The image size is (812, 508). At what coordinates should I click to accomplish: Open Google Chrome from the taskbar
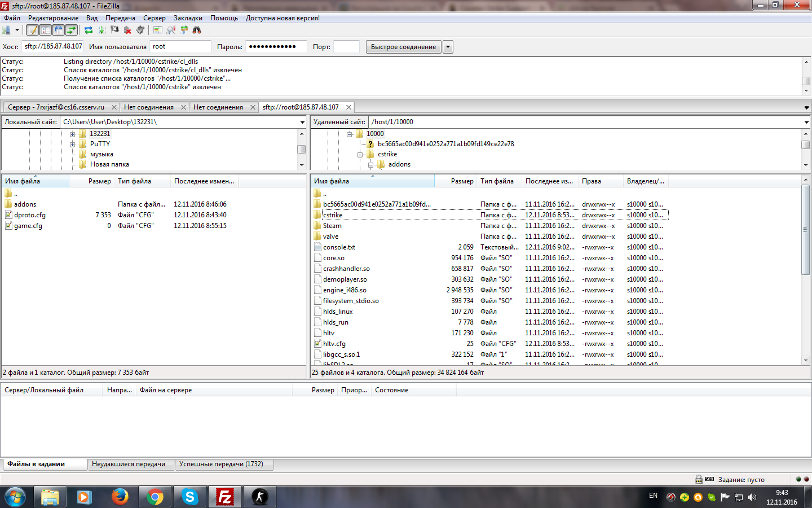(x=155, y=497)
